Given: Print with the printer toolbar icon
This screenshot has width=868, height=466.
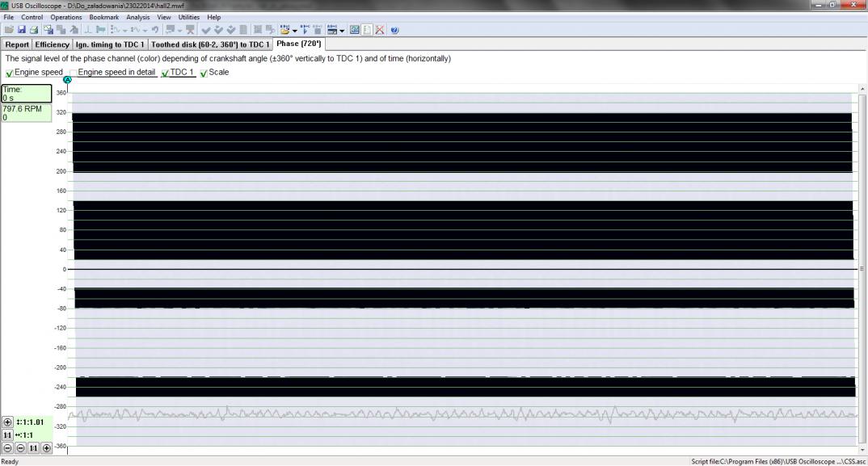Looking at the screenshot, I should (x=34, y=30).
